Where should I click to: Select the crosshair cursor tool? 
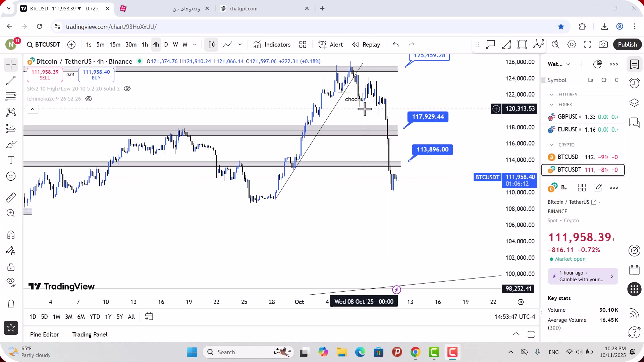click(x=11, y=65)
